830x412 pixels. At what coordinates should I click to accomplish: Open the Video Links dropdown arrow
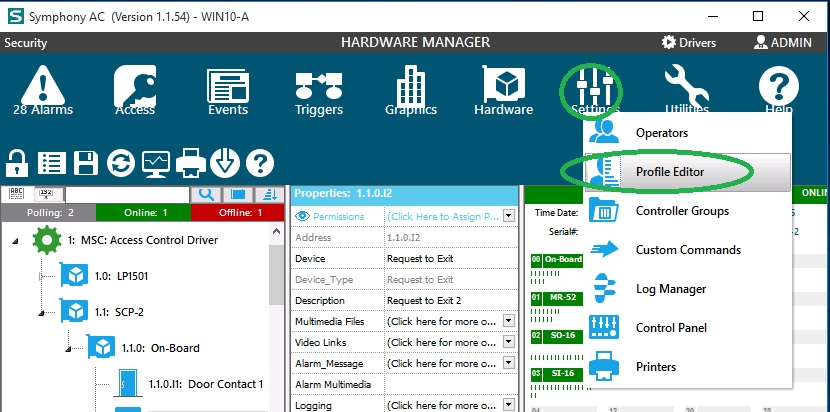[509, 342]
